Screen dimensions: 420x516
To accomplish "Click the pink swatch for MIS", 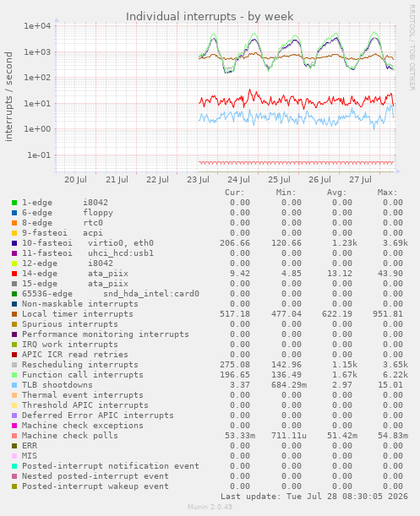I will click(x=14, y=456).
